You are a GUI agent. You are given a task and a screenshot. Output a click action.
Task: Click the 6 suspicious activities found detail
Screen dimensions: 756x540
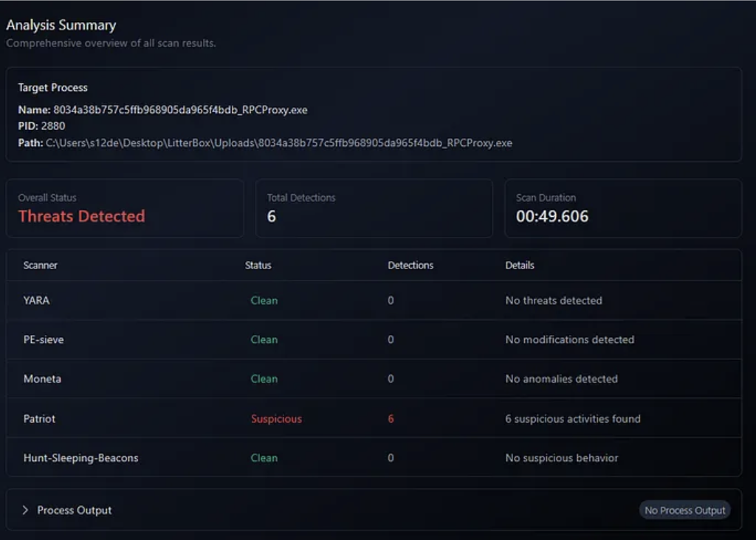pyautogui.click(x=572, y=418)
